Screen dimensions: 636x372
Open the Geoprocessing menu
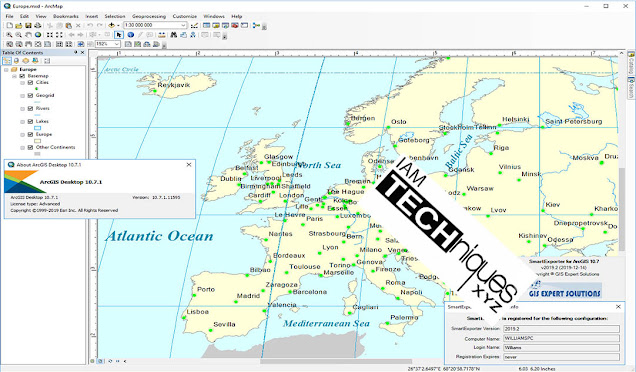click(x=149, y=16)
